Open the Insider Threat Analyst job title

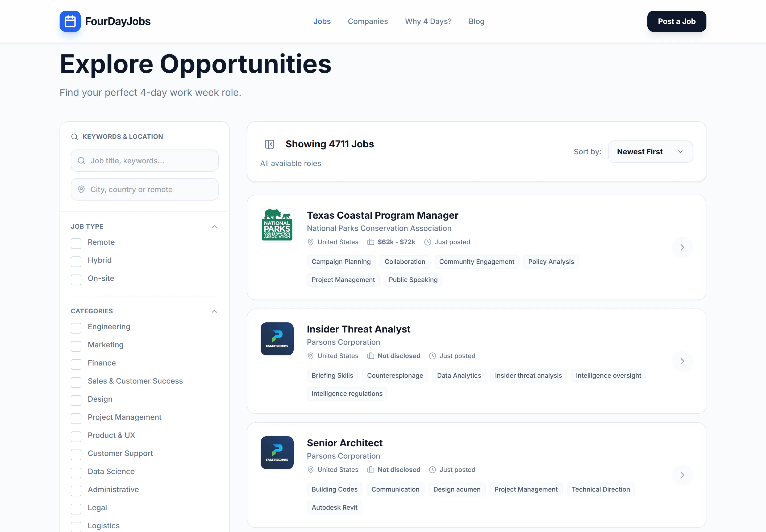pyautogui.click(x=358, y=329)
